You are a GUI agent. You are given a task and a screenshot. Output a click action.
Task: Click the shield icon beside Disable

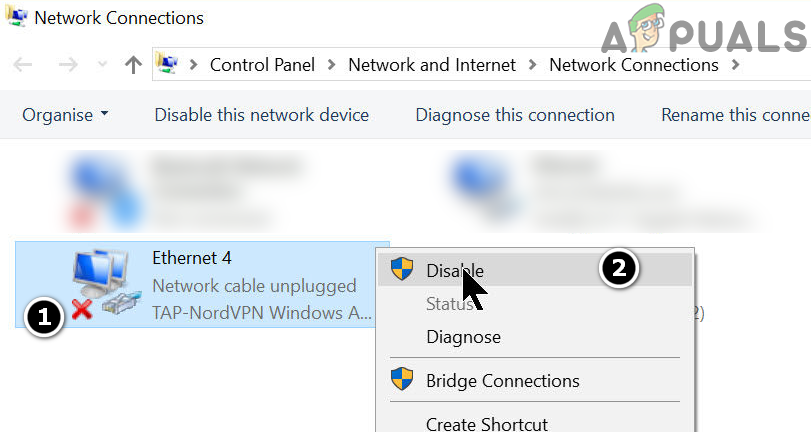pyautogui.click(x=402, y=269)
